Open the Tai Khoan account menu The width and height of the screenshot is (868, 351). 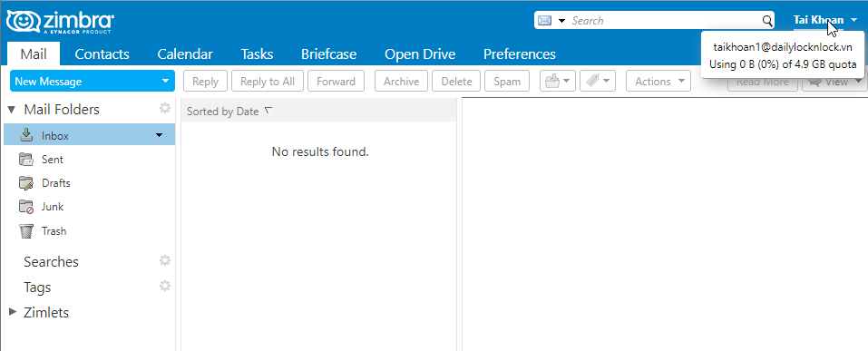pyautogui.click(x=825, y=20)
